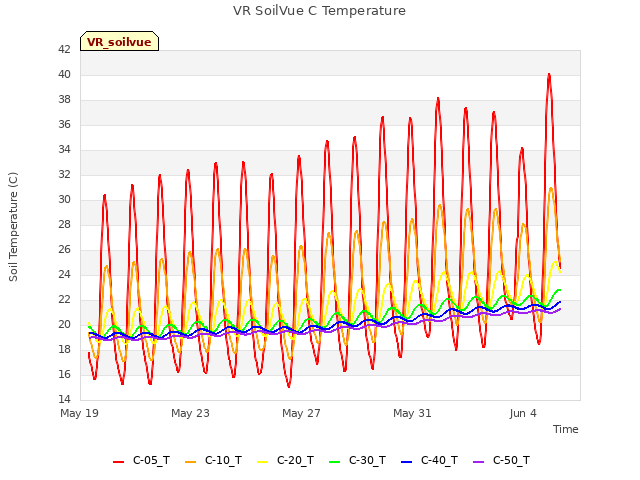Toggle the C-50_T series in the legend
This screenshot has width=640, height=480.
pyautogui.click(x=502, y=460)
